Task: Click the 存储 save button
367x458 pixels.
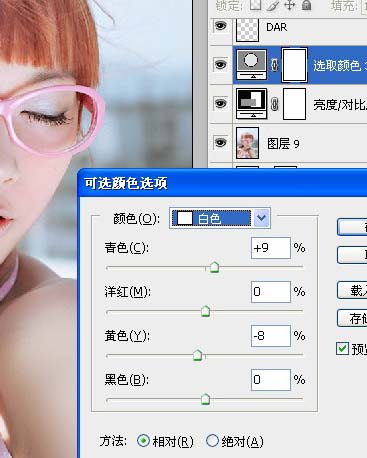Action: pyautogui.click(x=352, y=318)
